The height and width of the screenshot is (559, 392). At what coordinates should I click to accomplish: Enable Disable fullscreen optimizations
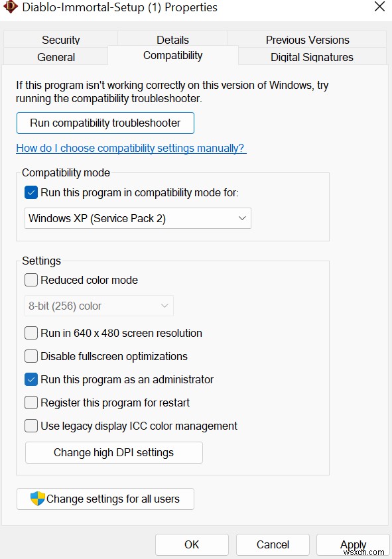[31, 356]
